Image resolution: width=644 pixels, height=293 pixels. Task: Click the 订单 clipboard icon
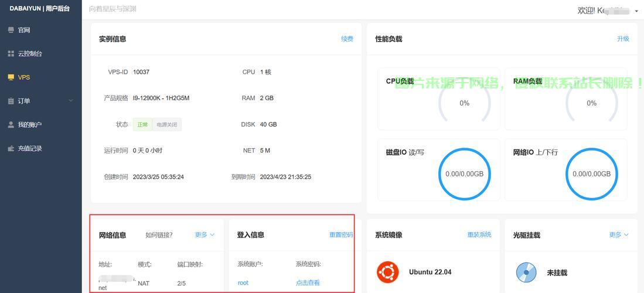tap(11, 101)
